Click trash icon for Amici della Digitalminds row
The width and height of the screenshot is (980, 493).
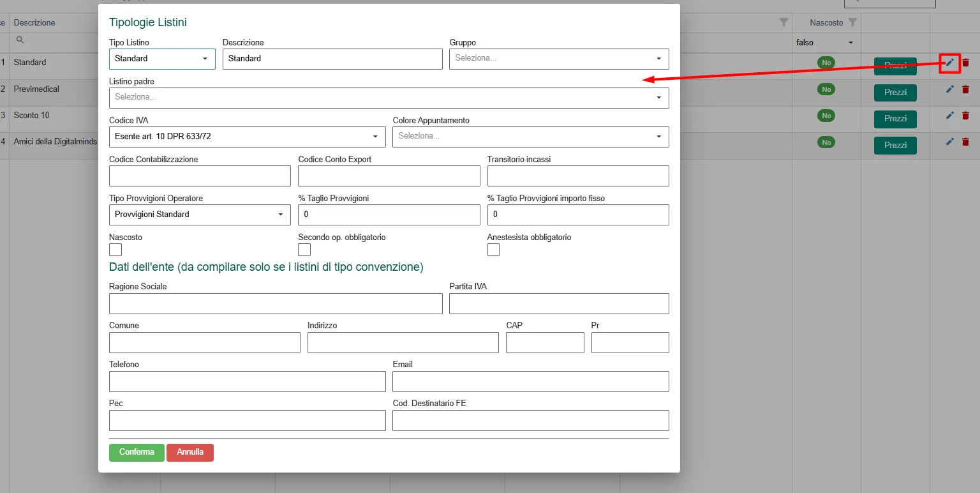click(965, 142)
